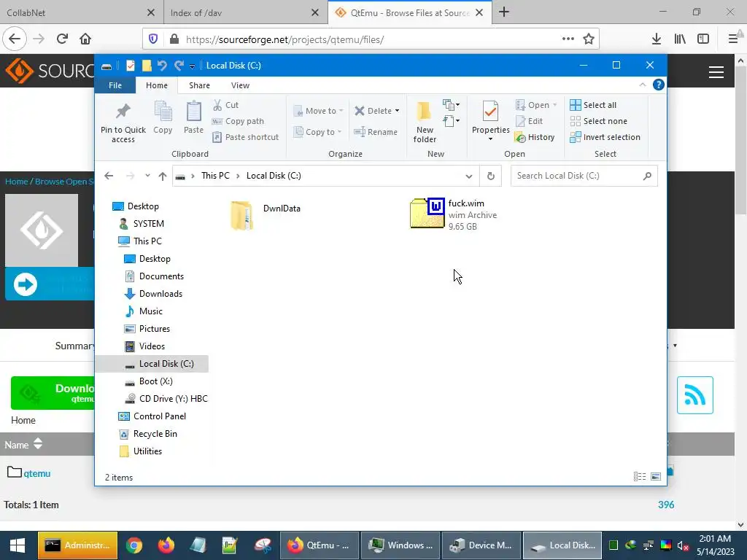The image size is (747, 560).
Task: Click New folder icon in title bar toolbar
Action: 147,65
